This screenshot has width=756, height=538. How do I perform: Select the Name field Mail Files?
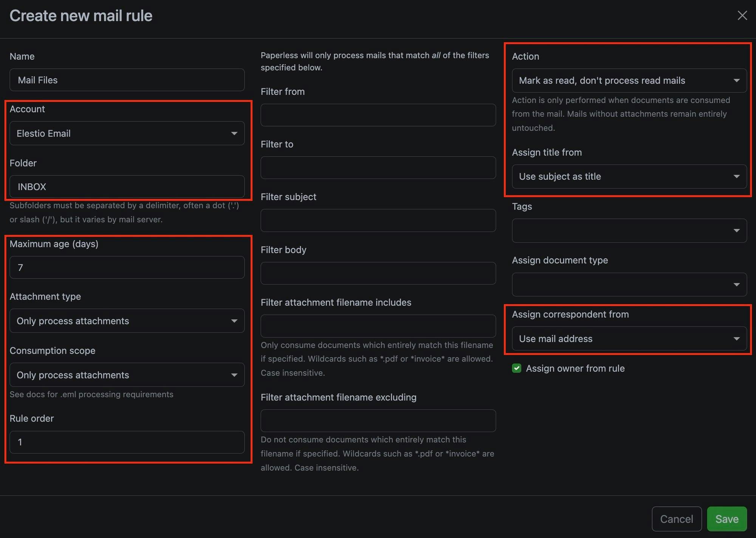click(x=127, y=80)
